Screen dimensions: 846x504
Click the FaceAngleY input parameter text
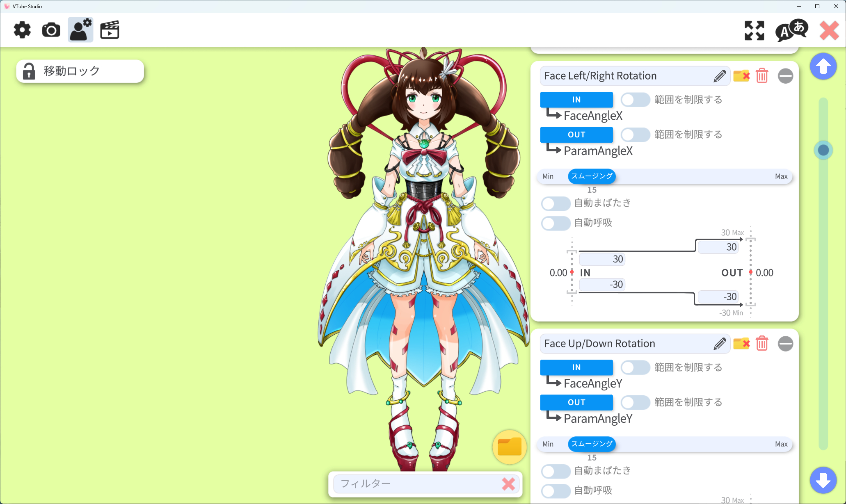pos(593,384)
